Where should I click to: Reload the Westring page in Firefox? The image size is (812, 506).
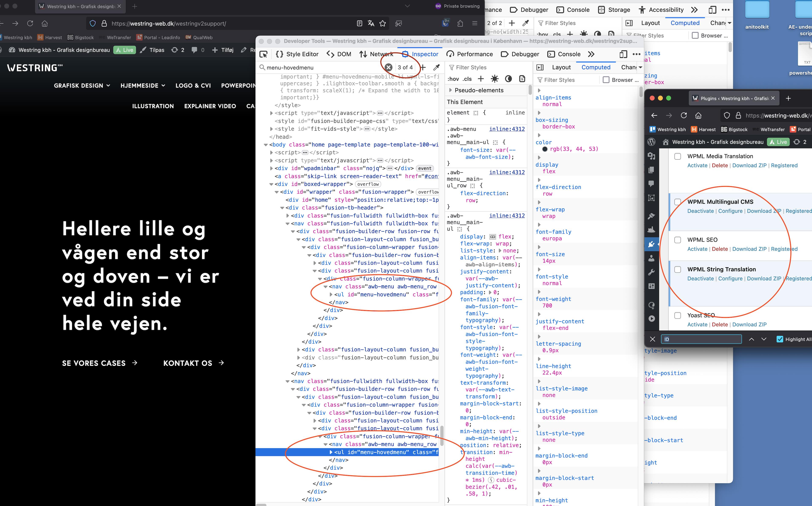pyautogui.click(x=30, y=23)
